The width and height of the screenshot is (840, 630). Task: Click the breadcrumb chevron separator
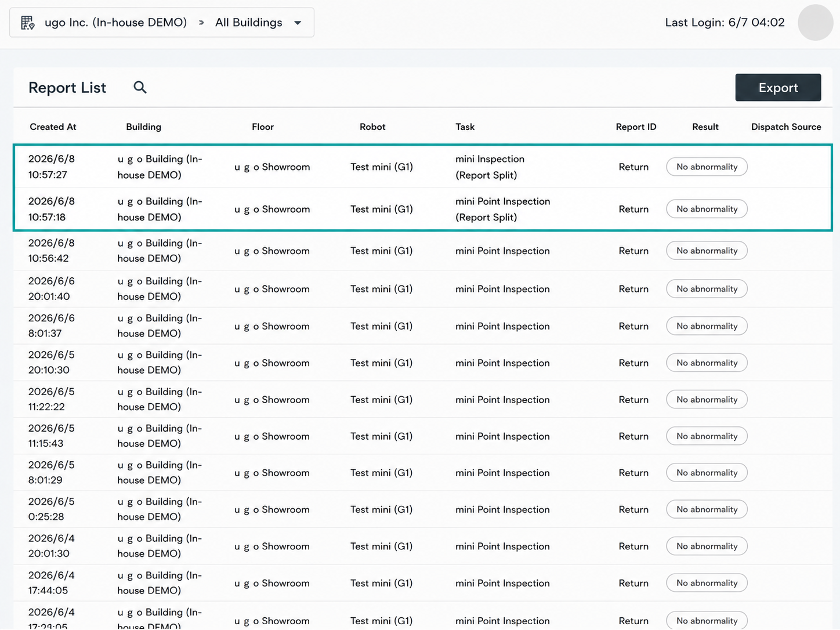201,23
